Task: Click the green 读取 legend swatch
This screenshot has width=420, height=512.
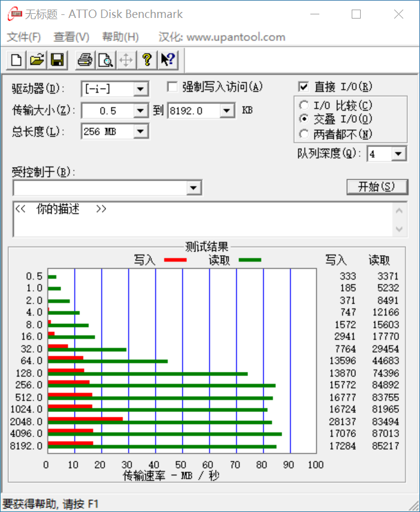Action: 250,260
